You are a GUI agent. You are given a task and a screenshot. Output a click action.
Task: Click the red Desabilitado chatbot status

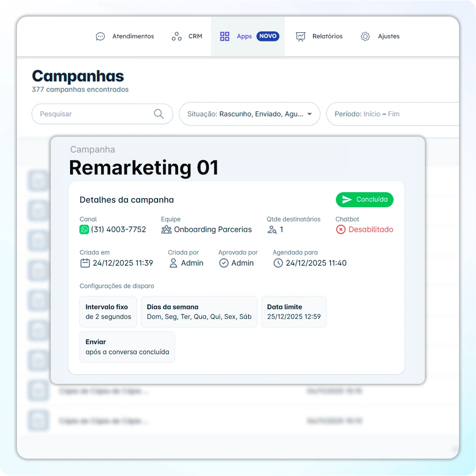(364, 230)
